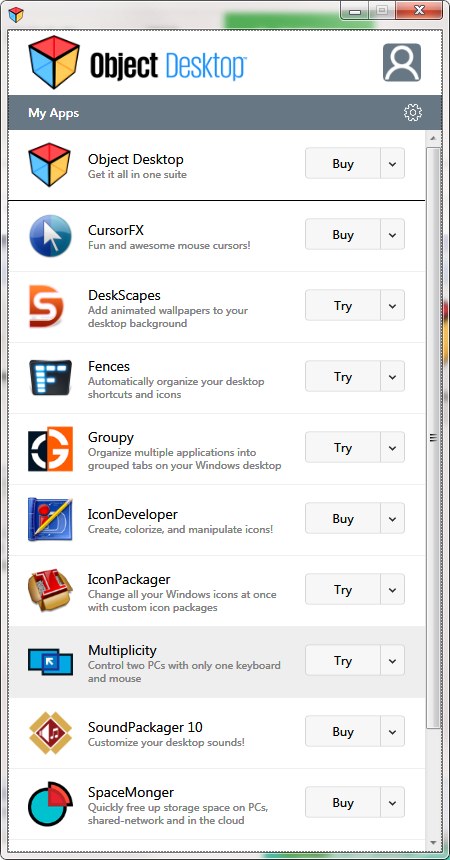Try Multiplicity
This screenshot has height=860, width=450.
click(x=343, y=660)
